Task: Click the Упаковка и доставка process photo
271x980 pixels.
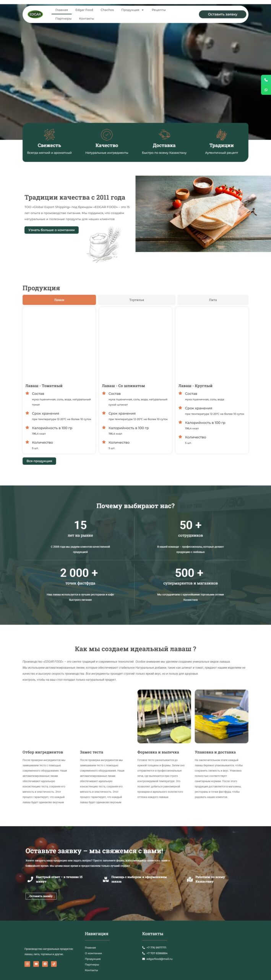Action: click(x=221, y=716)
